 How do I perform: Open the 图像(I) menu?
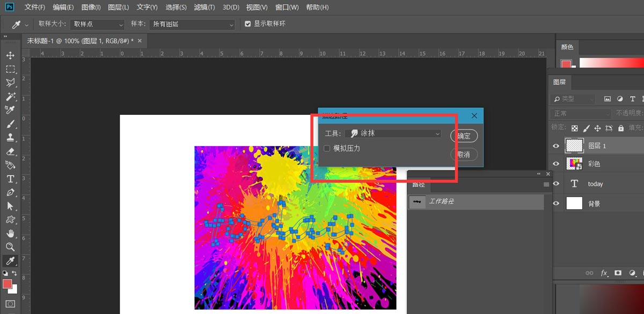click(91, 8)
